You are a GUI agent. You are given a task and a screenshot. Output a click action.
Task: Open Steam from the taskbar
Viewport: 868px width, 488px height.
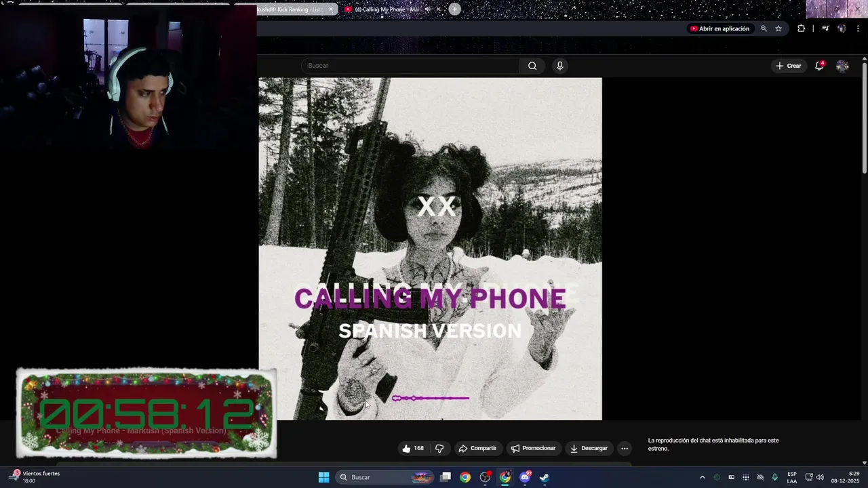(x=544, y=477)
